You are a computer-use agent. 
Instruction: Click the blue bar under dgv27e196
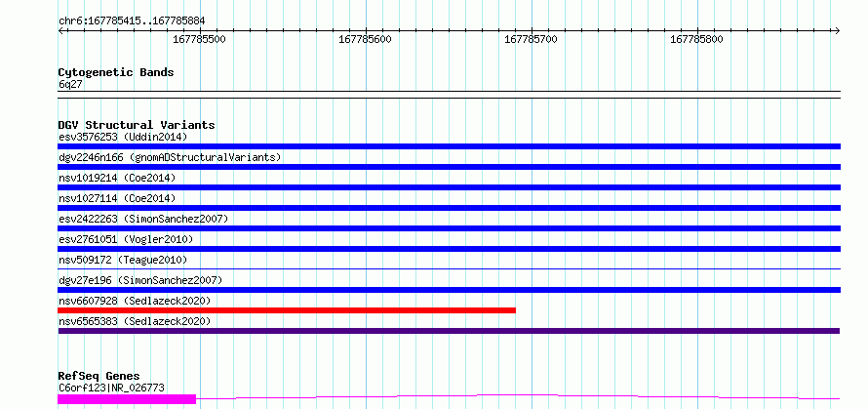tap(449, 290)
